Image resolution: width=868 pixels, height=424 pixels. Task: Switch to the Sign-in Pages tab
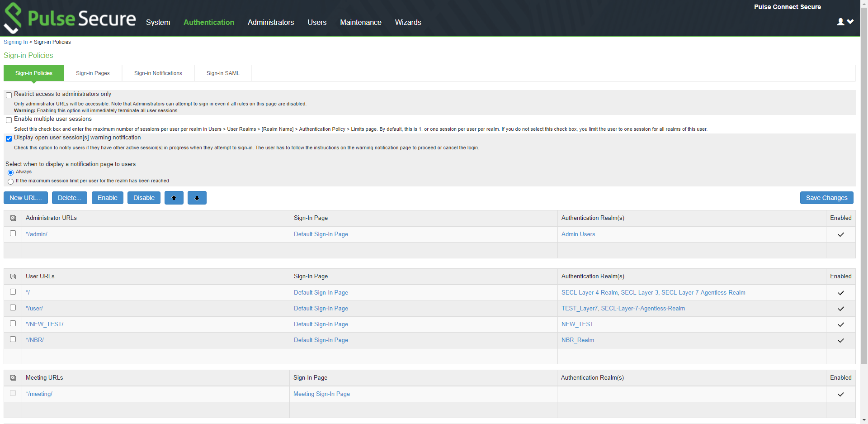pyautogui.click(x=93, y=73)
